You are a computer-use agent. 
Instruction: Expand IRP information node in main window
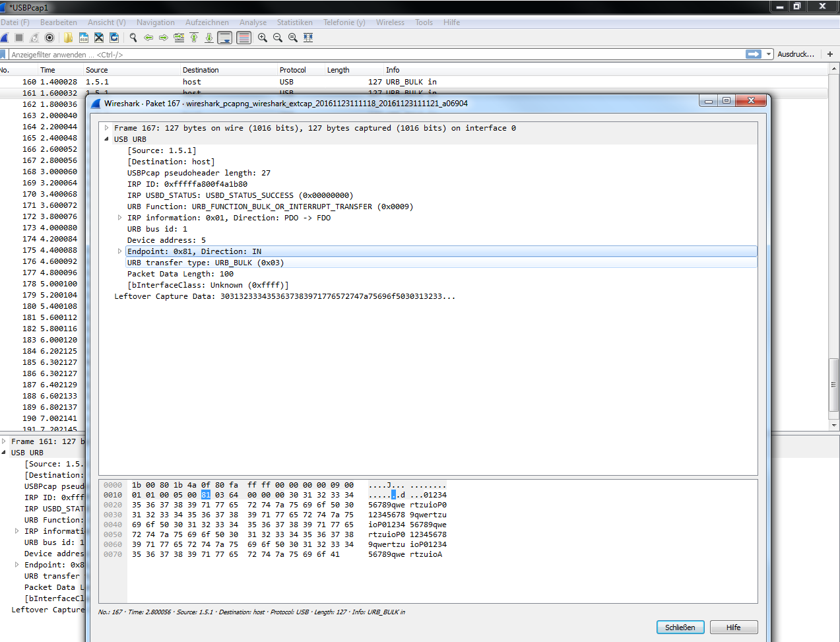(16, 531)
